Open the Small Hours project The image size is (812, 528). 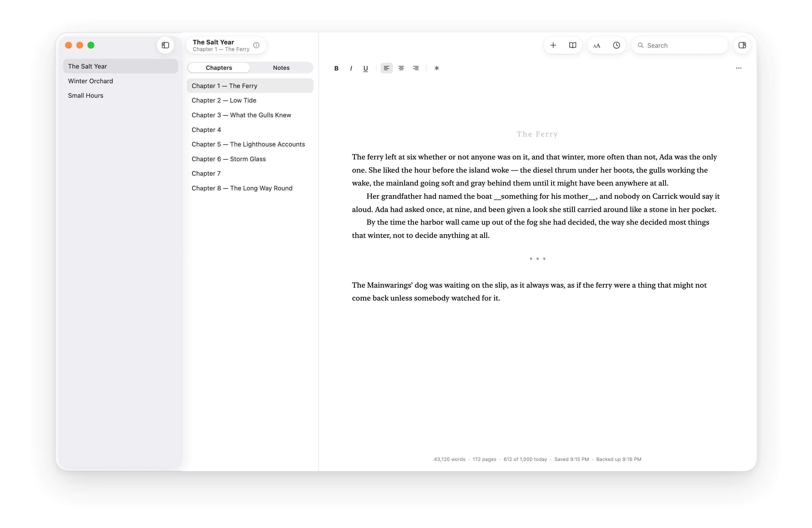coord(121,95)
